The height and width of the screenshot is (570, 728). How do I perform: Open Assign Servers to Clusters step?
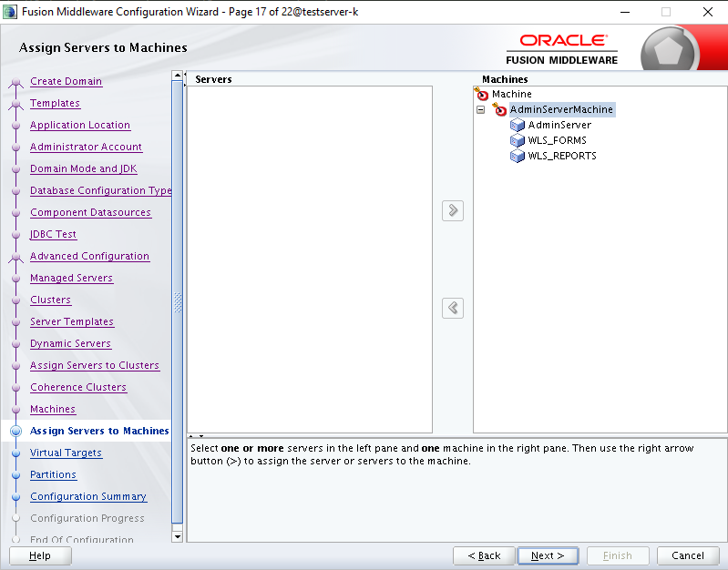pos(95,365)
